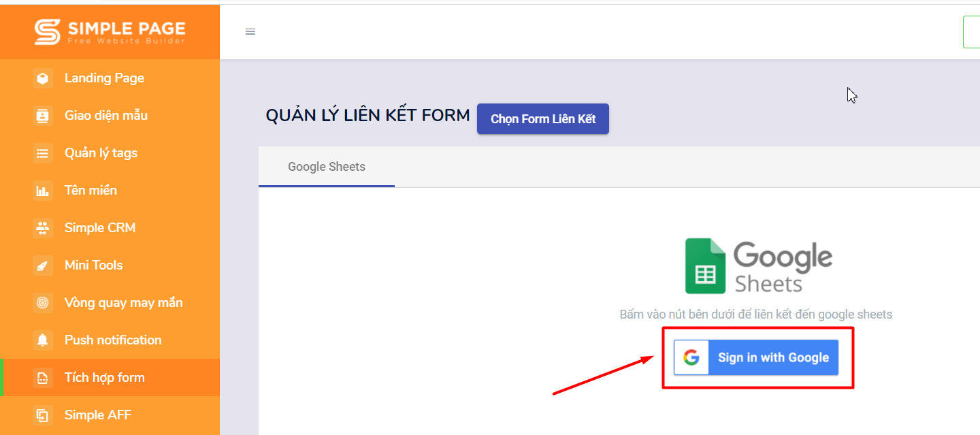Open Mini Tools menu item
980x435 pixels.
[x=110, y=265]
